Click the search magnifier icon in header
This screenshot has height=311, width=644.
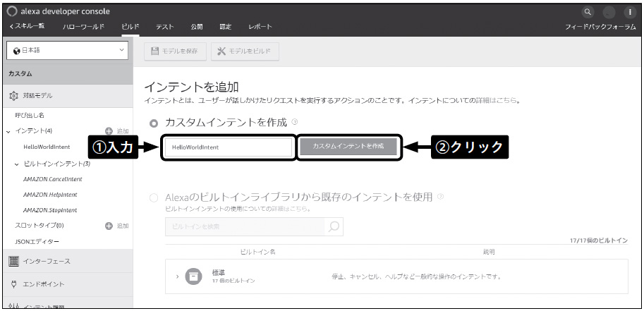coord(588,12)
